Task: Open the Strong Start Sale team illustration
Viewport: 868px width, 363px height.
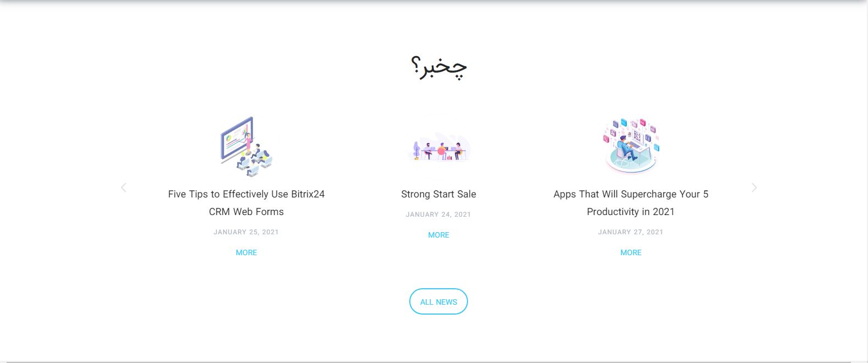Action: pyautogui.click(x=438, y=147)
